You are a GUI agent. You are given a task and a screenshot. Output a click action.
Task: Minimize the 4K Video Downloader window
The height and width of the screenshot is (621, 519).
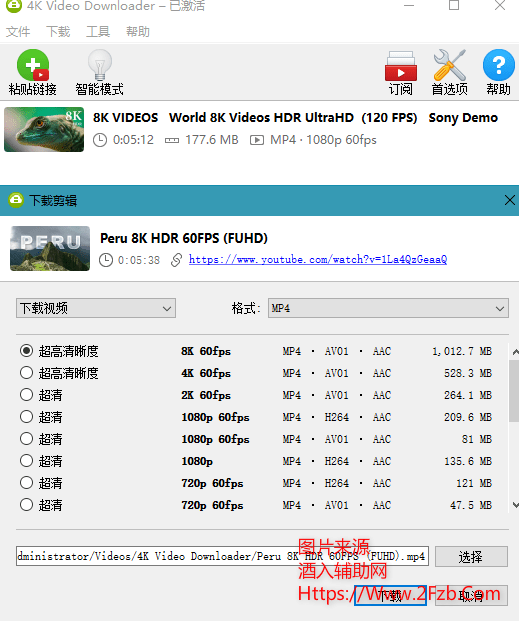409,6
